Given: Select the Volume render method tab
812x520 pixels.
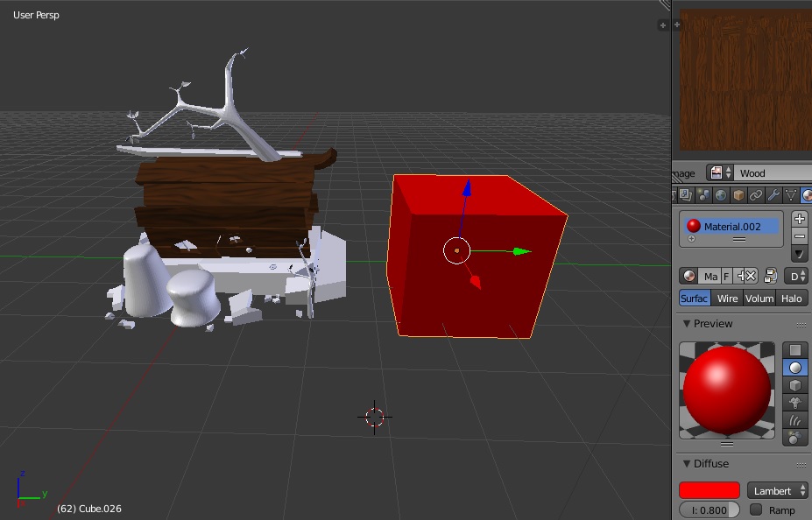Looking at the screenshot, I should (759, 298).
